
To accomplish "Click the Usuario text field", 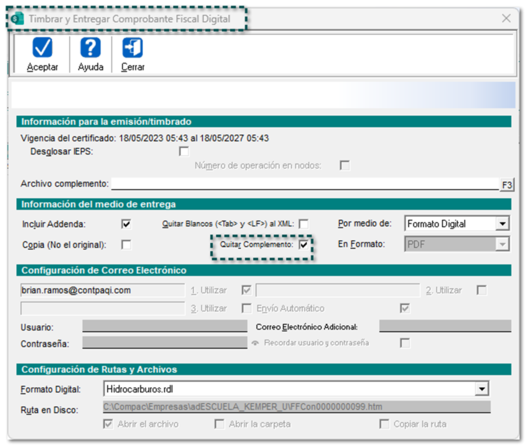I will point(165,326).
